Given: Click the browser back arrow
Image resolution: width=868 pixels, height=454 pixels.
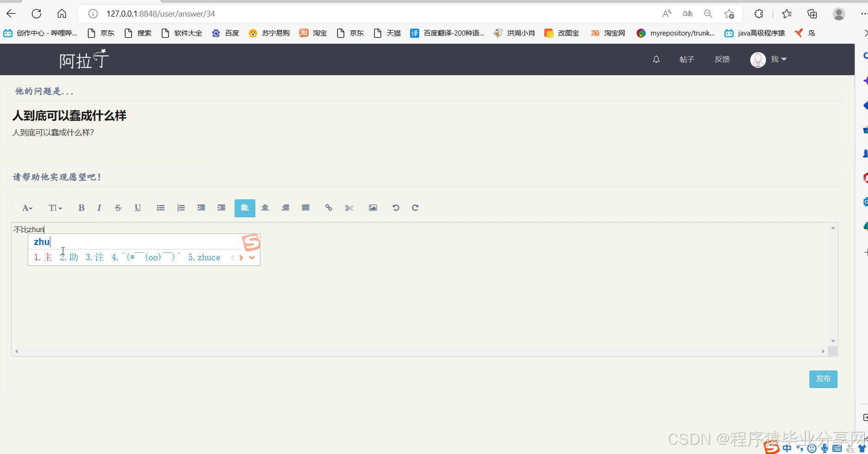Looking at the screenshot, I should click(x=11, y=14).
